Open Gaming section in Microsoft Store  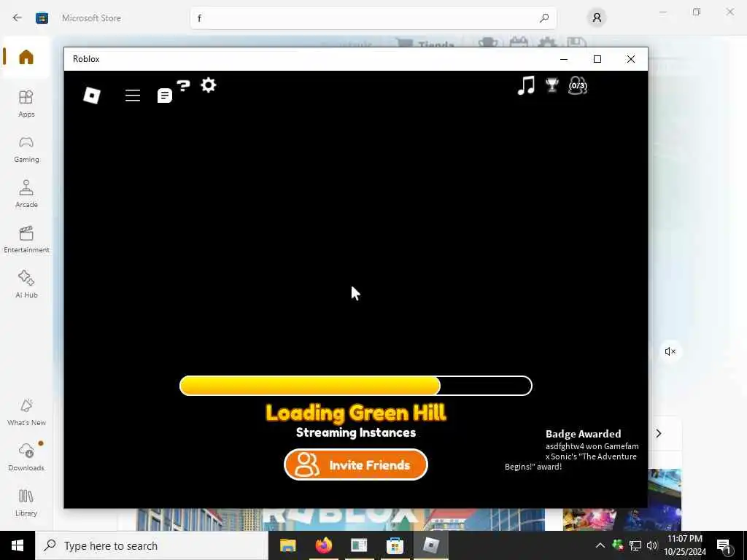[x=26, y=149]
